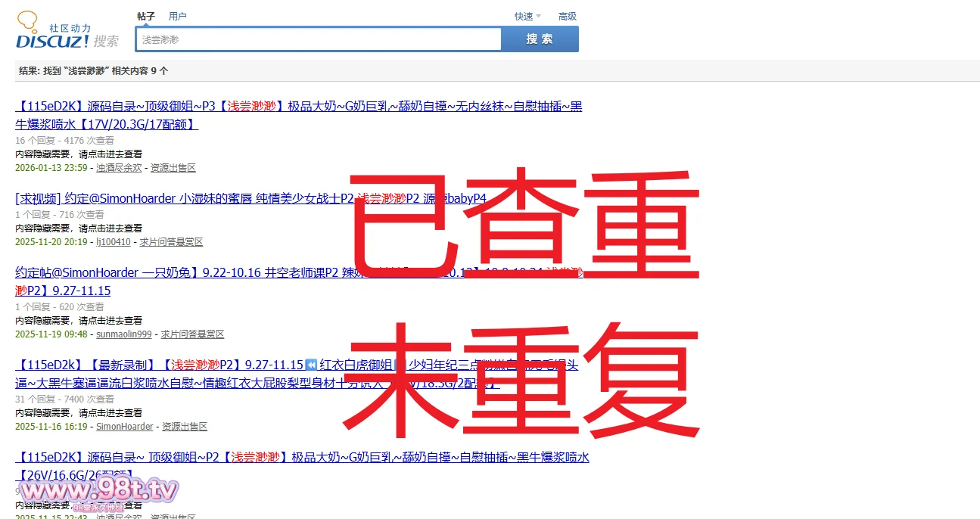
Task: View user lj100410's profile
Action: tap(113, 242)
